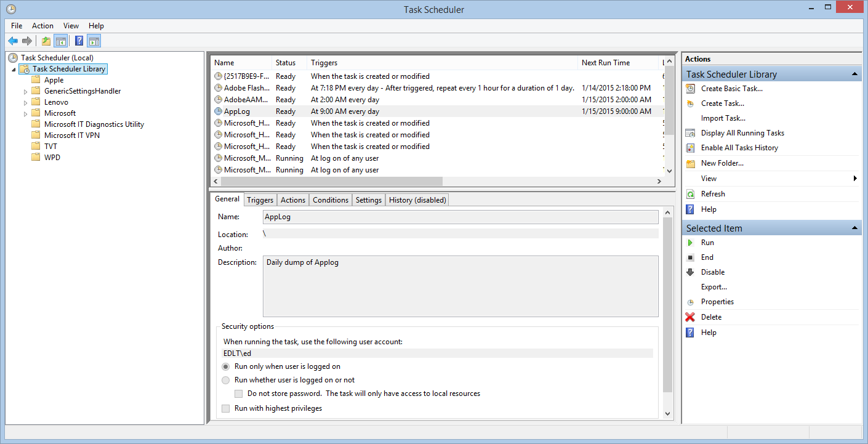Toggle the Show/Hide Console Tree icon
Viewport: 868px width, 444px height.
(x=60, y=41)
